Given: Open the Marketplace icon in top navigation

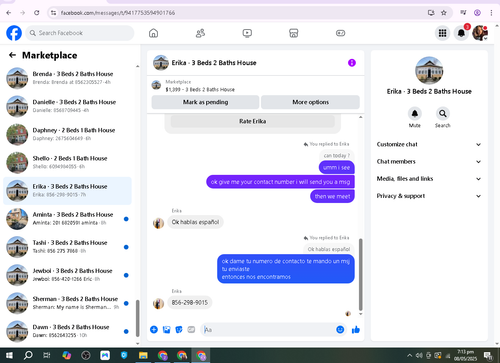Looking at the screenshot, I should 294,33.
